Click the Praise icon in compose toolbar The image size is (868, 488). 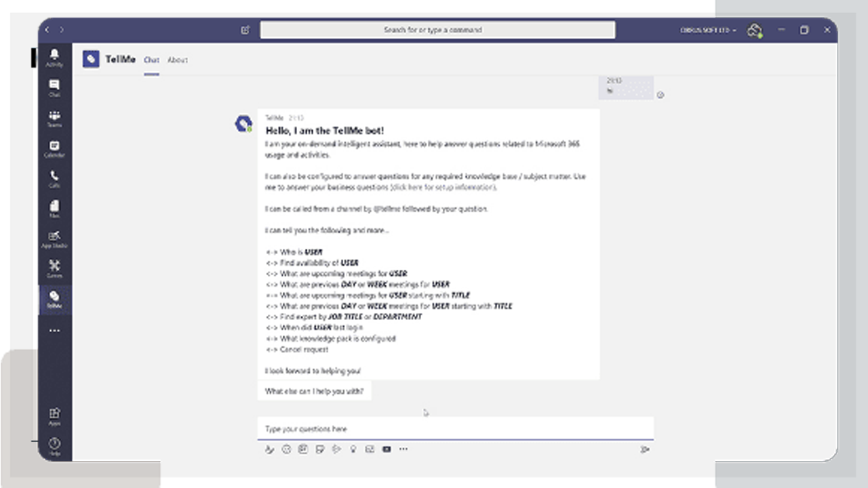[x=353, y=449]
